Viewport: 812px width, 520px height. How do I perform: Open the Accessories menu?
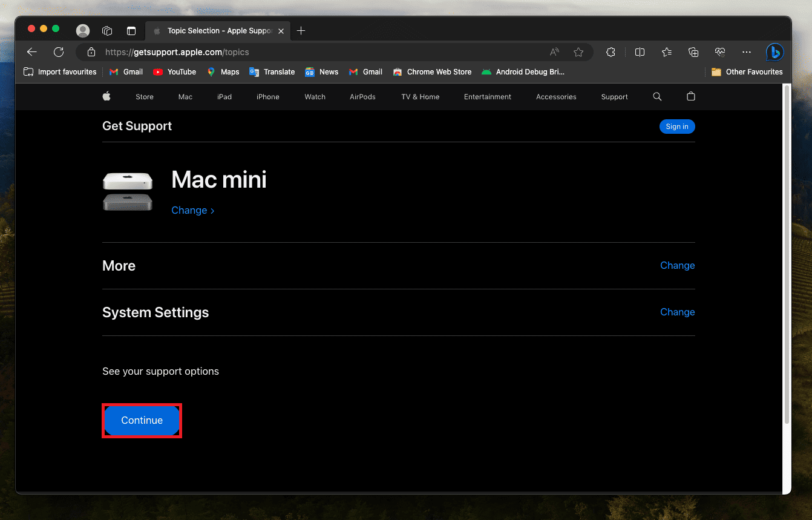click(556, 97)
